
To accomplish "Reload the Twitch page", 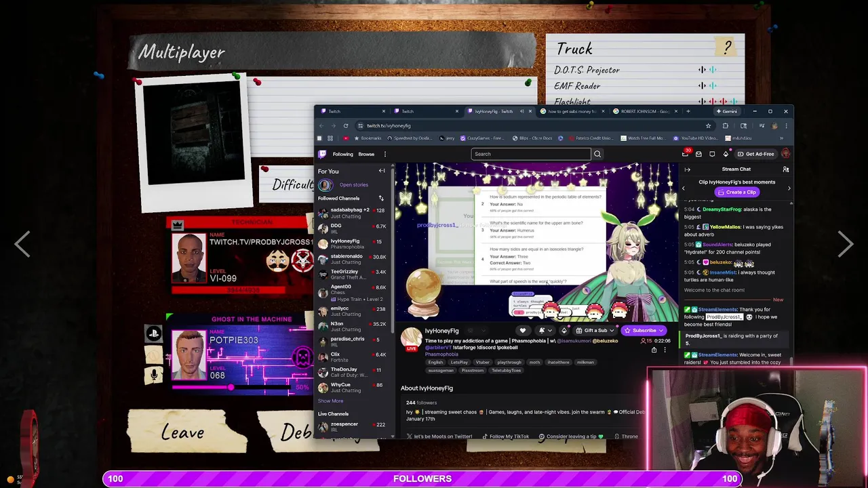I will pyautogui.click(x=346, y=125).
